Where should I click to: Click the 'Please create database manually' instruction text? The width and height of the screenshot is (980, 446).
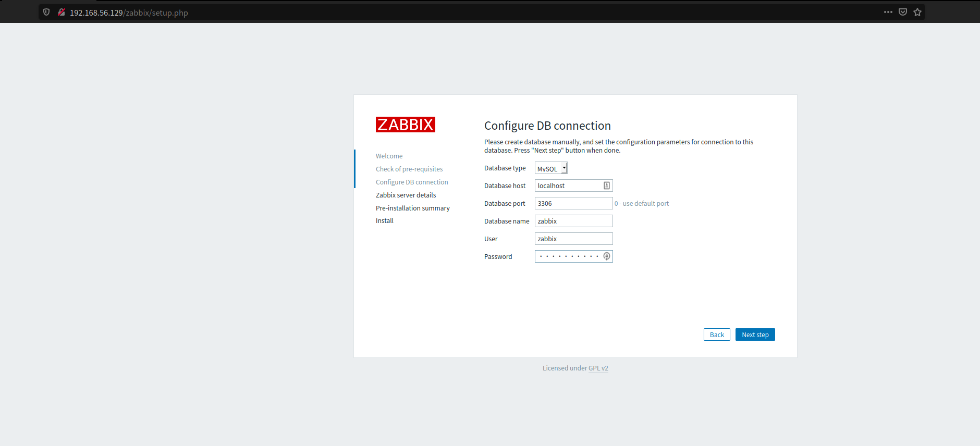click(619, 146)
